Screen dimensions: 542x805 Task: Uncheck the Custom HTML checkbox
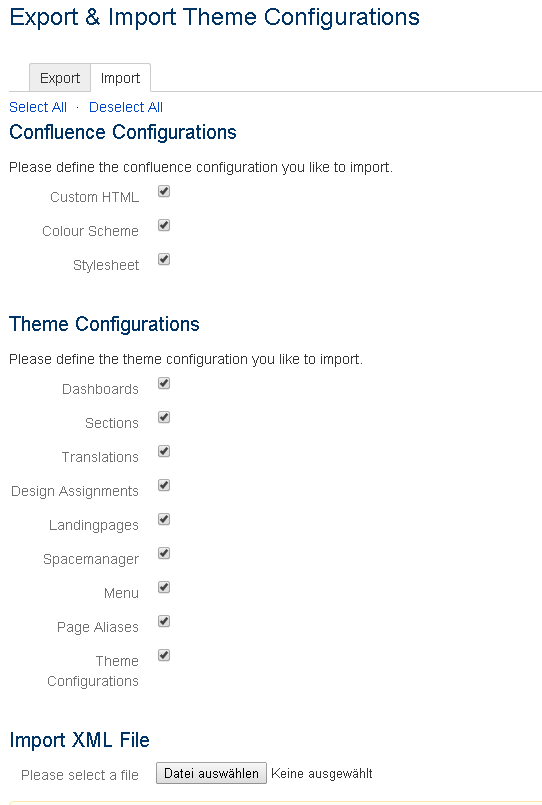[164, 191]
